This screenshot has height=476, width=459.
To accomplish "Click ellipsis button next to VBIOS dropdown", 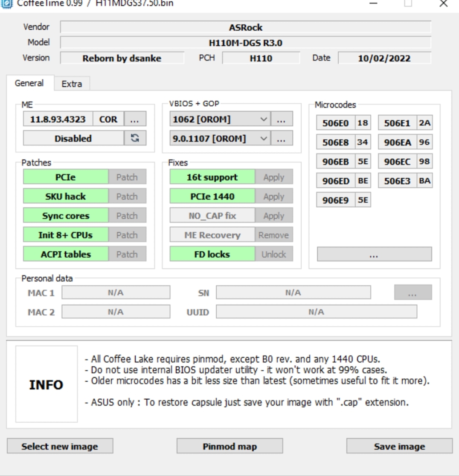I will pyautogui.click(x=282, y=119).
